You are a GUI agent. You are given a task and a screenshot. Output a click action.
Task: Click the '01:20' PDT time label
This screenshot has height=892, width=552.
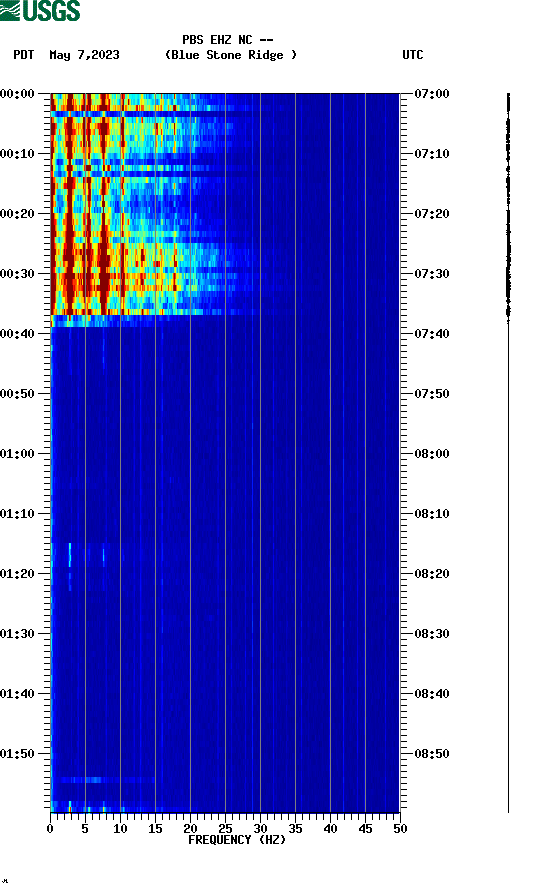[x=18, y=574]
